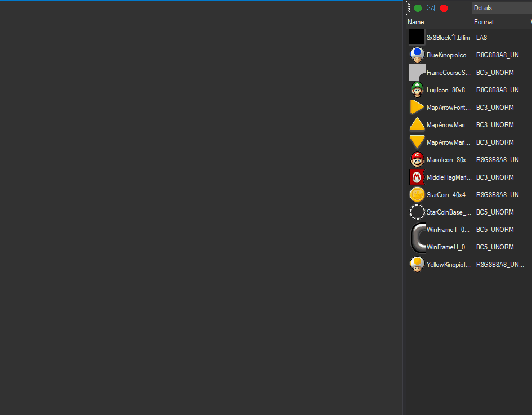This screenshot has height=415, width=532.
Task: Click the MiddleFlagMari red flag thumbnail
Action: pos(417,177)
